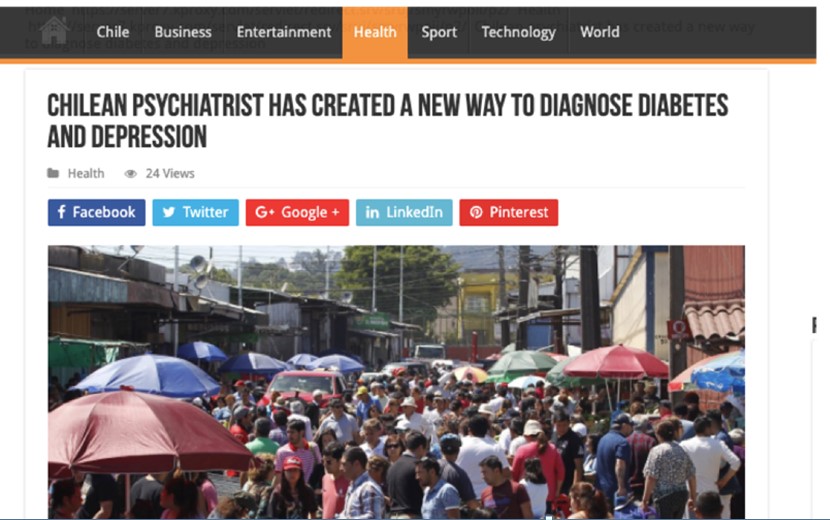The image size is (830, 520).
Task: Go to the Entertainment section
Action: tap(284, 32)
